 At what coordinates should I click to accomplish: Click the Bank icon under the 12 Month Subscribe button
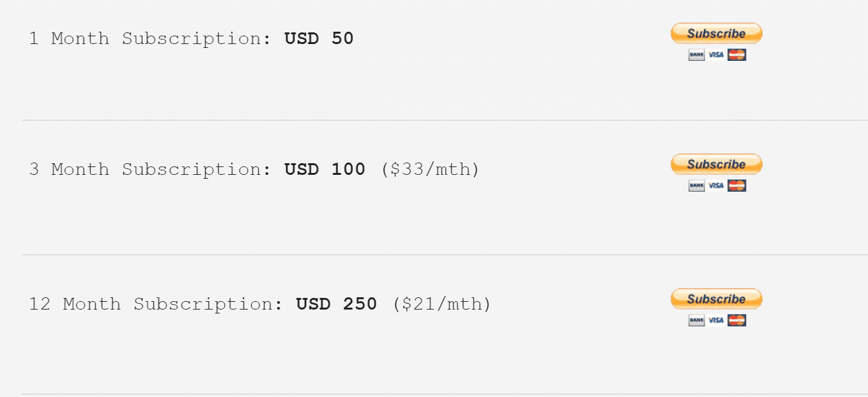(x=696, y=321)
